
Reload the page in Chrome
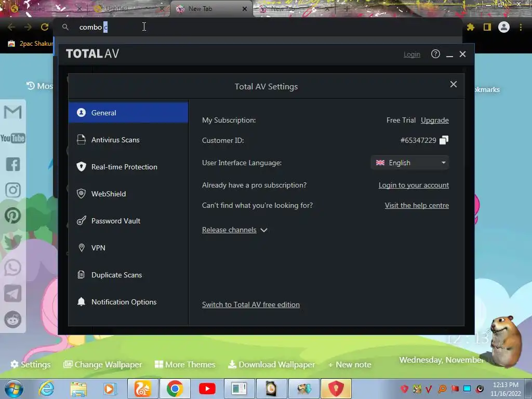tap(45, 27)
